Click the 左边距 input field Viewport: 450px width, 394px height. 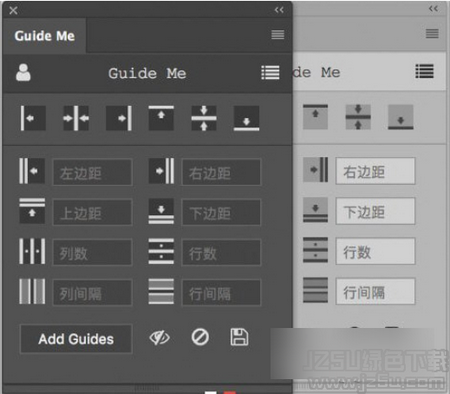click(x=92, y=172)
